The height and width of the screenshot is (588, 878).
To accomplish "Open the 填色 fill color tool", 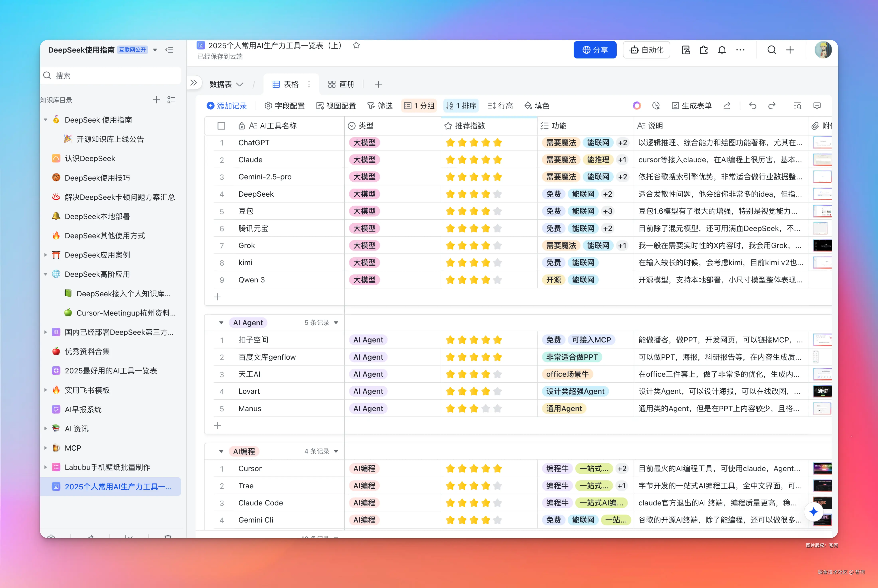I will click(537, 106).
